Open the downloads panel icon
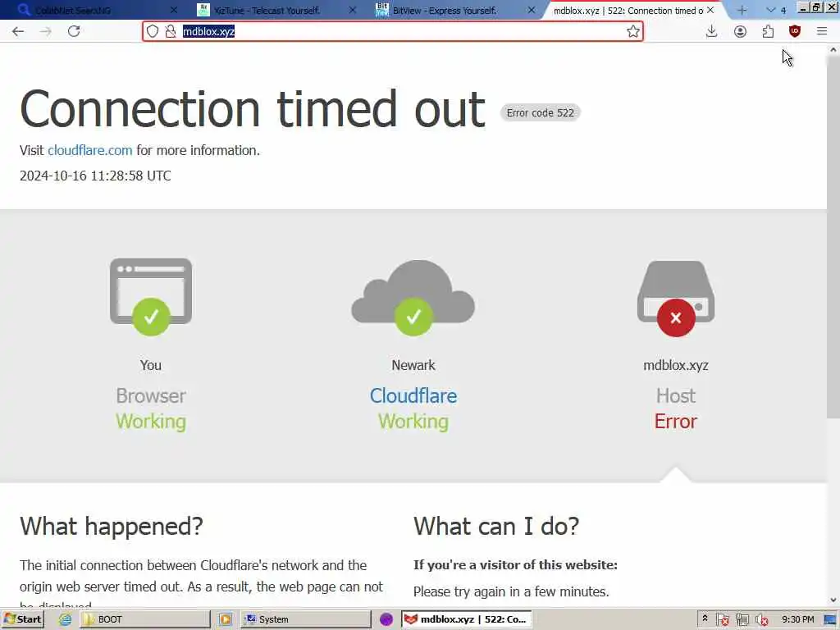Screen dimensions: 840x630 pos(711,31)
